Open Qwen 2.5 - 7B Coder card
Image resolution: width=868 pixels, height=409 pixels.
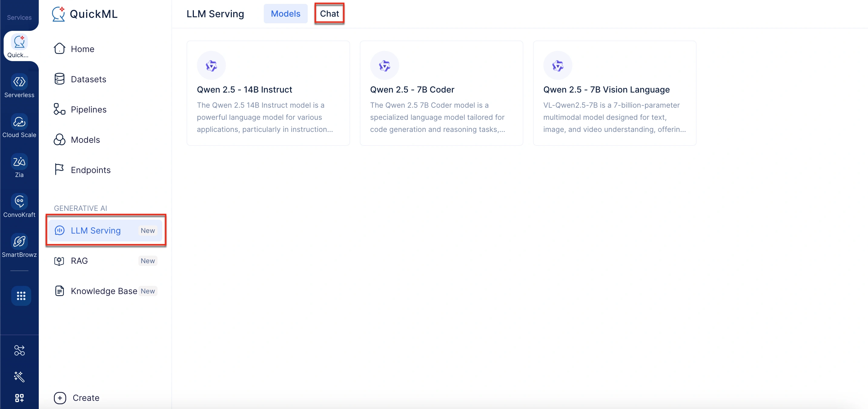[x=441, y=93]
